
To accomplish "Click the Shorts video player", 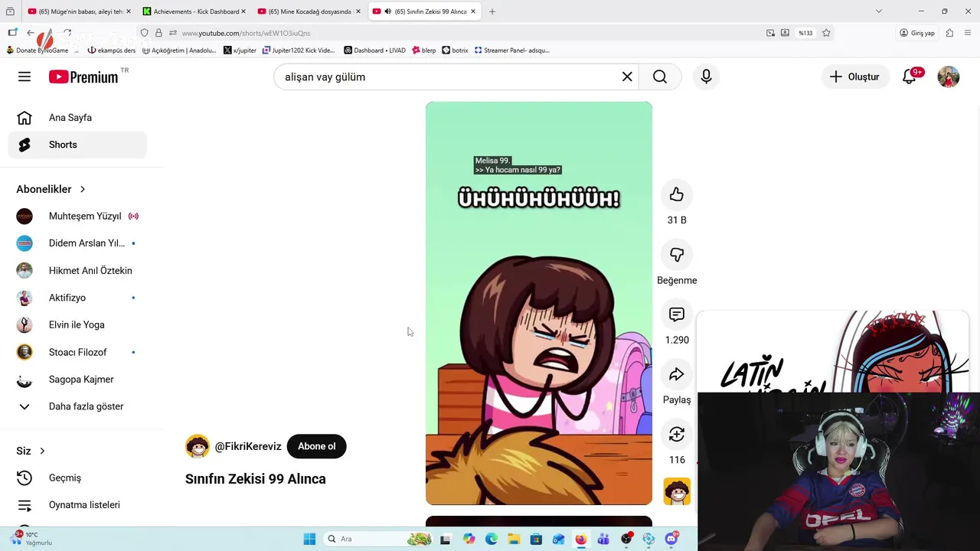I will [539, 303].
